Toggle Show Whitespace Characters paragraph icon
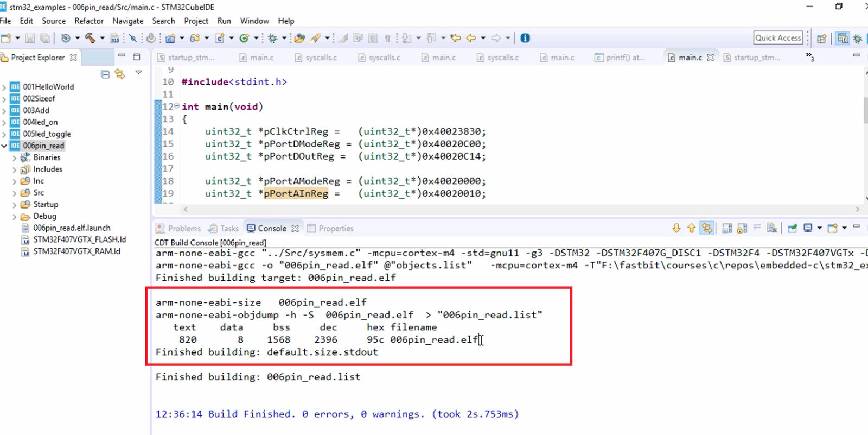 (x=387, y=38)
